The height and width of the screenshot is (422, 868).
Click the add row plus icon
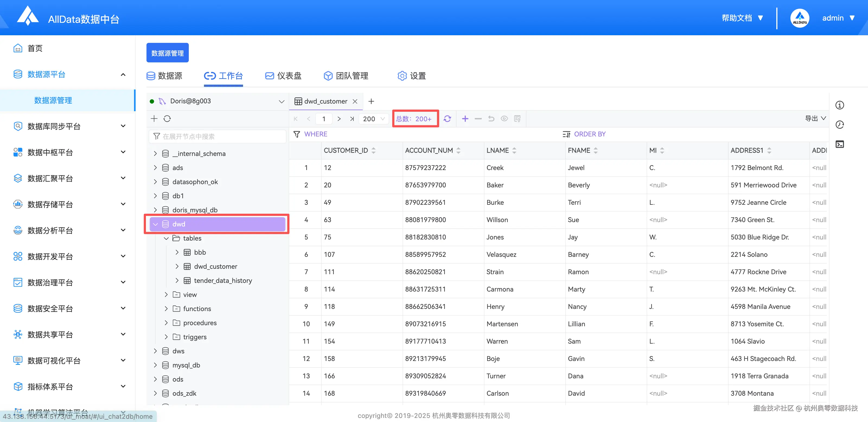(465, 119)
